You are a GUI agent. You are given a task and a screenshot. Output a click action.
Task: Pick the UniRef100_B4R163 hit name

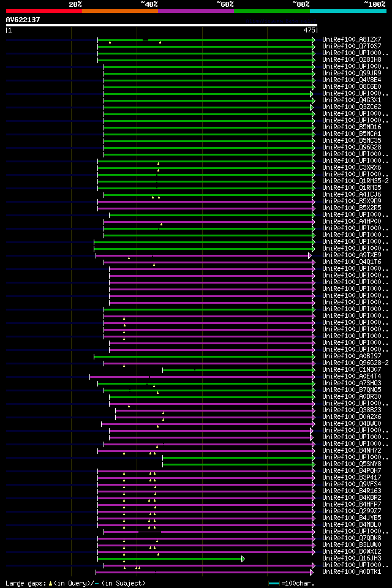pos(352,491)
